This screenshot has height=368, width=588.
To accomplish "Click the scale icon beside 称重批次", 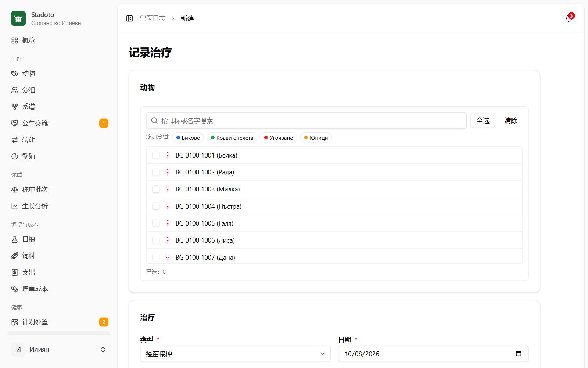I will [15, 190].
